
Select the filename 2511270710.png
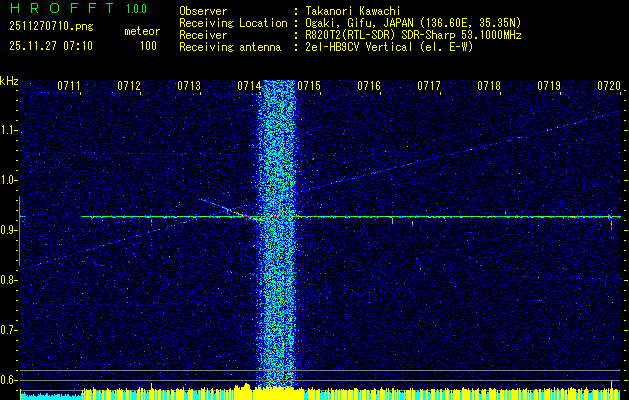51,27
